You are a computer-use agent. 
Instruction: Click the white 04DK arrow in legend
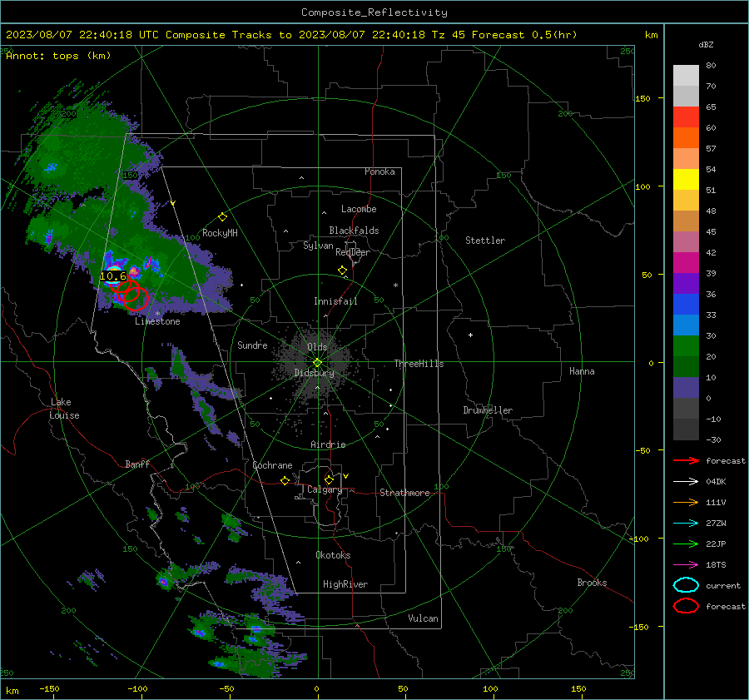(686, 482)
